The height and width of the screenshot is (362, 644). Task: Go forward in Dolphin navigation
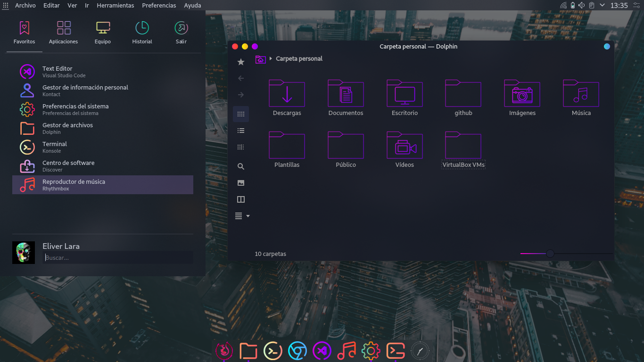pos(241,95)
